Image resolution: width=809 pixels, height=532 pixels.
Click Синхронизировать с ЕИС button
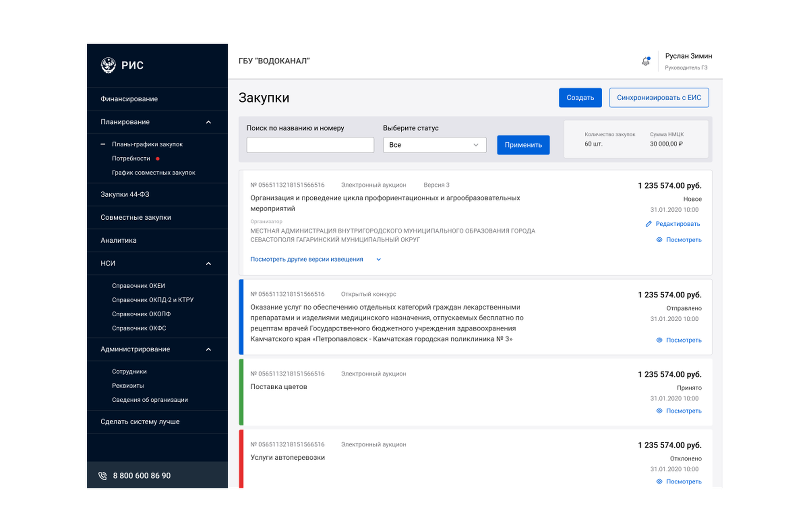659,98
